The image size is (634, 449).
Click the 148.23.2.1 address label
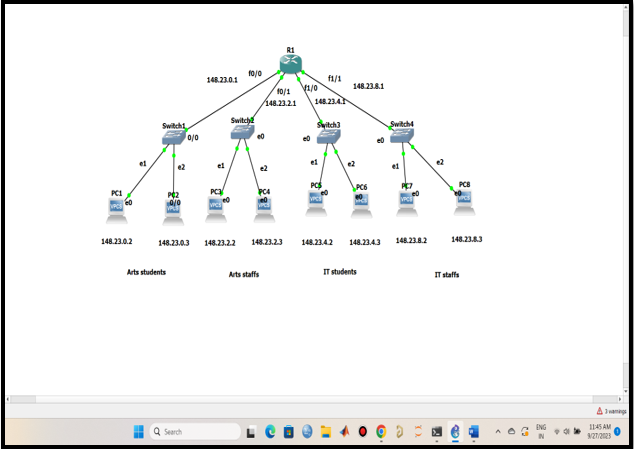point(281,104)
